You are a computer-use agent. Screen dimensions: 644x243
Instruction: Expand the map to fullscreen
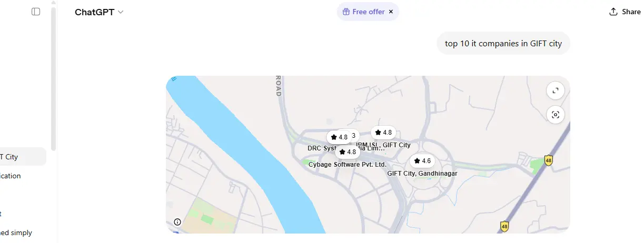pyautogui.click(x=556, y=90)
